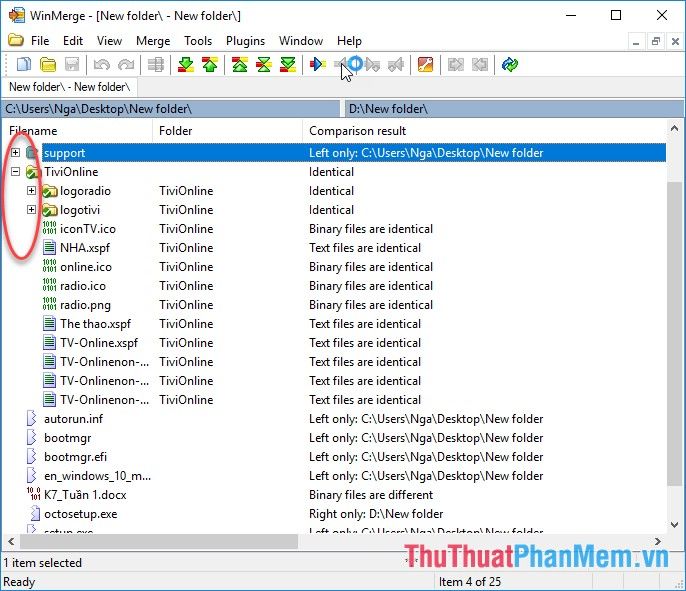Viewport: 686px width, 591px height.
Task: Click the Undo toolbar icon
Action: (x=102, y=65)
